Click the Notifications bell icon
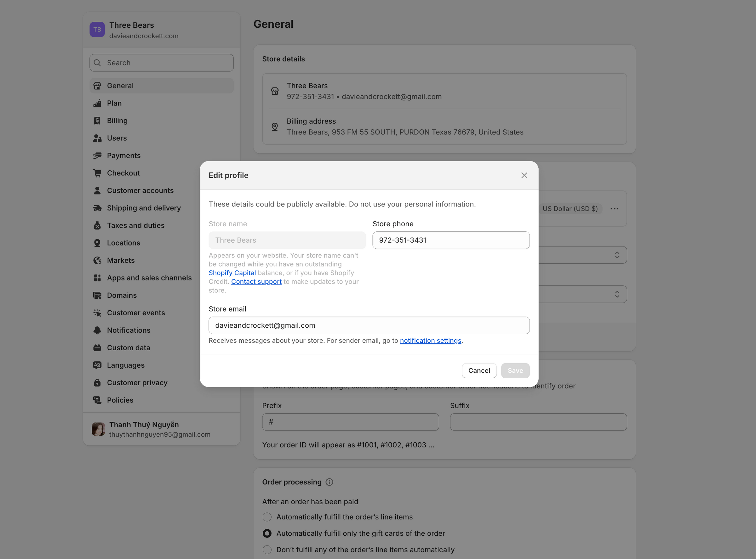 coord(97,330)
